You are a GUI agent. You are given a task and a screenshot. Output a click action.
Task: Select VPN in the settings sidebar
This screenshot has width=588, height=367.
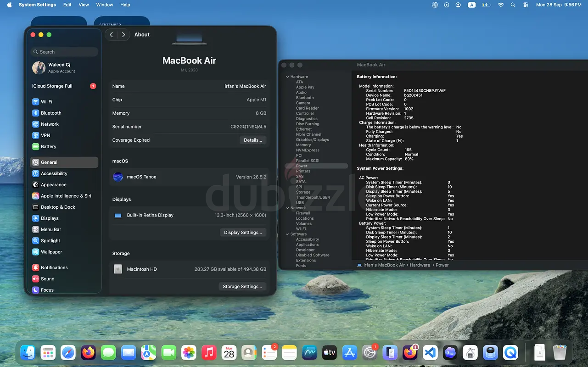(64, 135)
